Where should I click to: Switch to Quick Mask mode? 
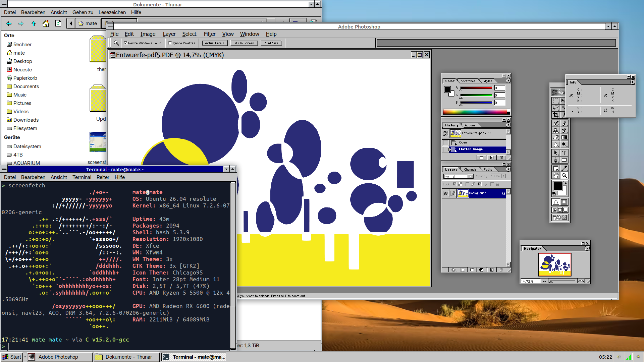pyautogui.click(x=564, y=202)
